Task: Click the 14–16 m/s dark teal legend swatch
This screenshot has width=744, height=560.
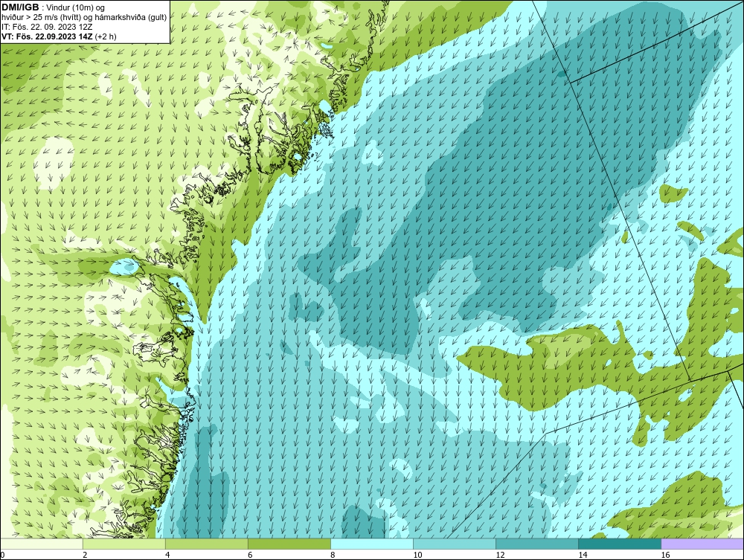Action: click(620, 544)
